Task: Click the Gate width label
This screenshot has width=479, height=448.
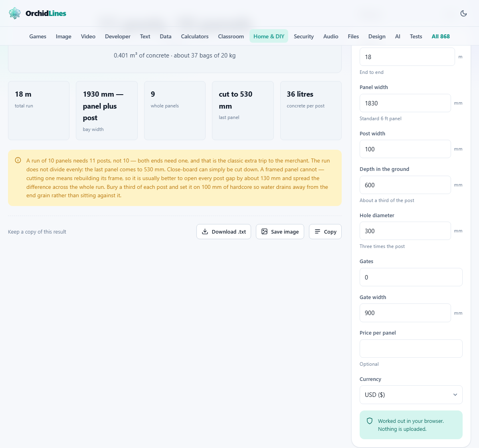Action: pos(373,297)
